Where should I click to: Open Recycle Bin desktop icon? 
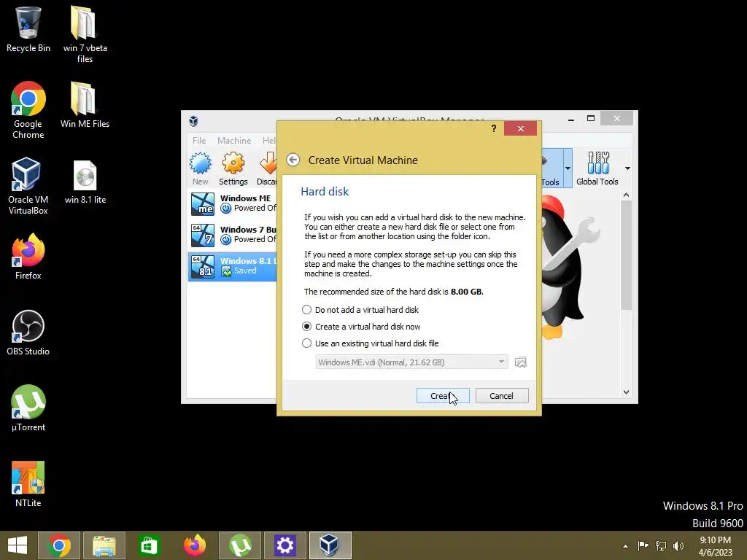pos(28,28)
